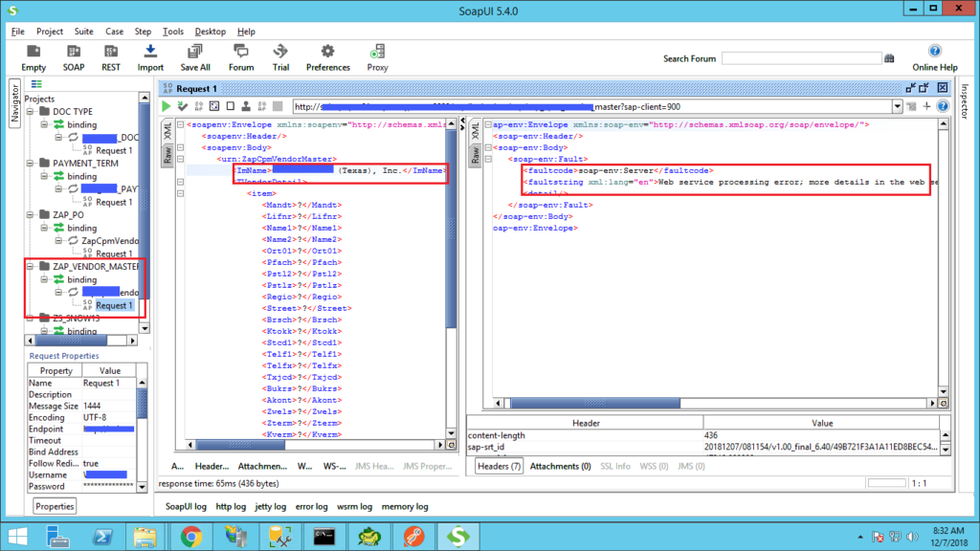Open the jetty log tab
Screen dimensions: 980x551
pyautogui.click(x=270, y=507)
